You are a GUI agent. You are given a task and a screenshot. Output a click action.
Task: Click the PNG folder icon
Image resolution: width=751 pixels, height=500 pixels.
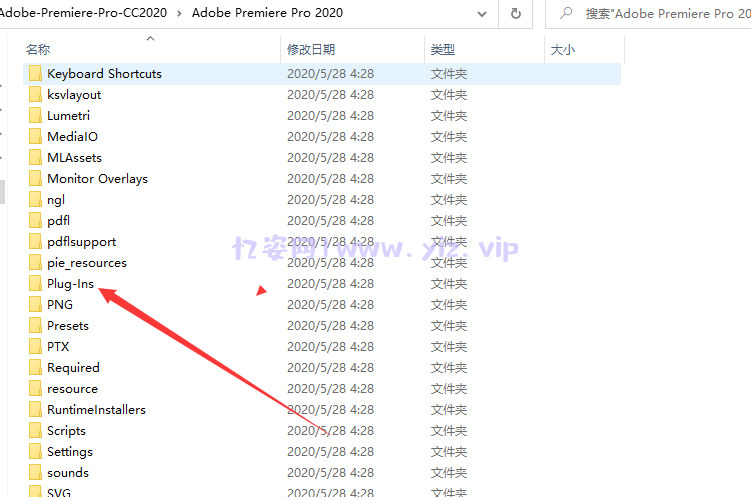point(35,305)
